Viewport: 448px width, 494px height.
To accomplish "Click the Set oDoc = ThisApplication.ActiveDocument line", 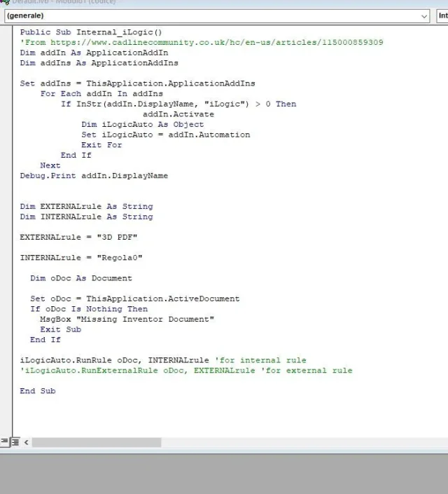I will (x=135, y=299).
